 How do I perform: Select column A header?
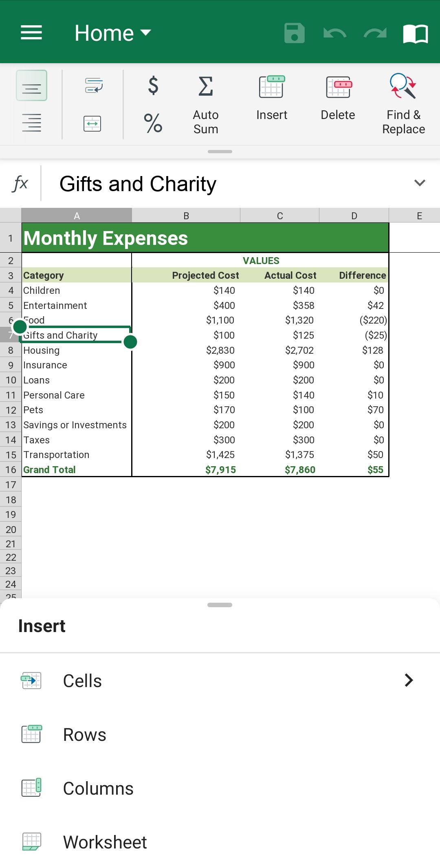(x=77, y=216)
